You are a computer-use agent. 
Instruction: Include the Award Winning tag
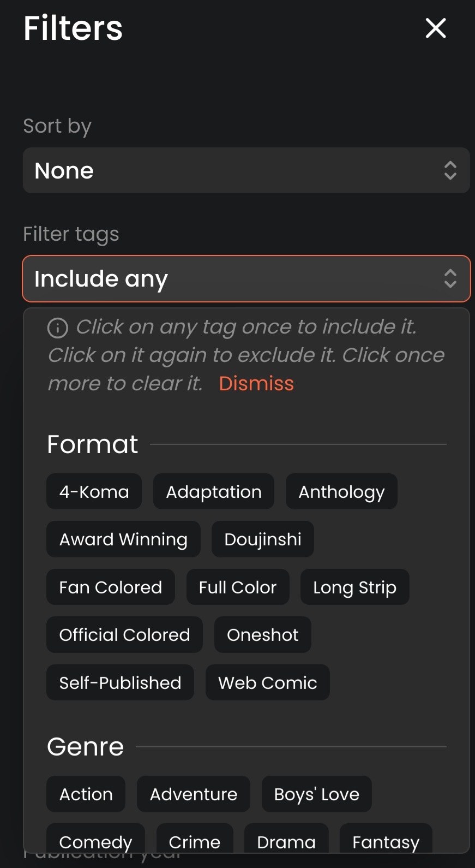pyautogui.click(x=123, y=539)
